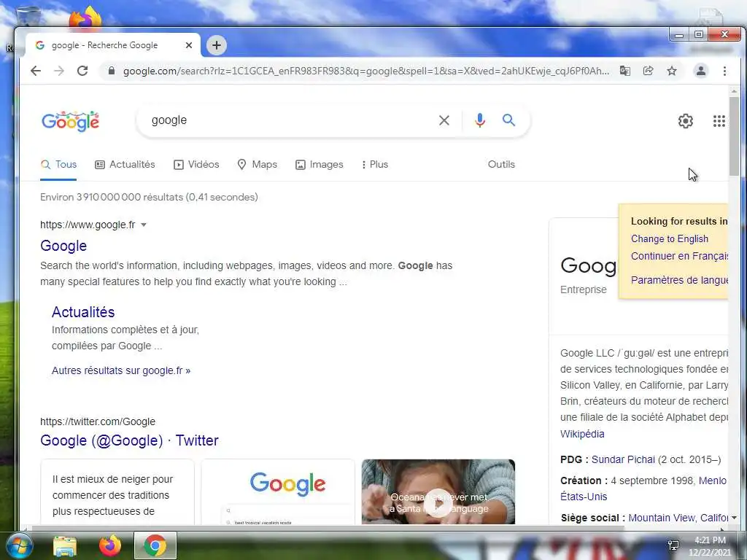This screenshot has width=747, height=560.
Task: Close the 'google - Recherche Google' tab
Action: pos(189,45)
